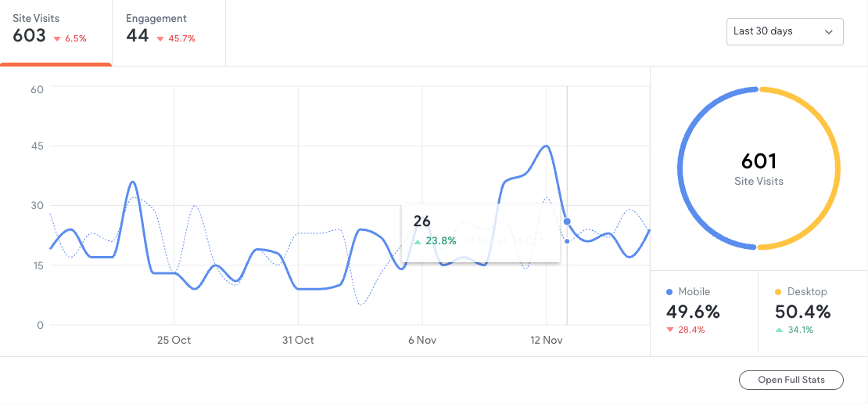Click the green up arrow under Desktop percentage
Image resolution: width=868 pixels, height=404 pixels.
pos(779,330)
